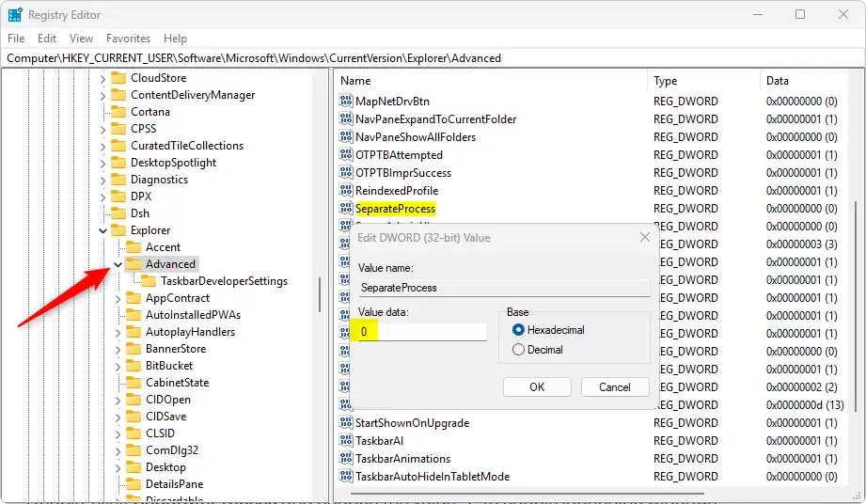The width and height of the screenshot is (866, 504).
Task: Open the Edit menu
Action: coord(47,39)
